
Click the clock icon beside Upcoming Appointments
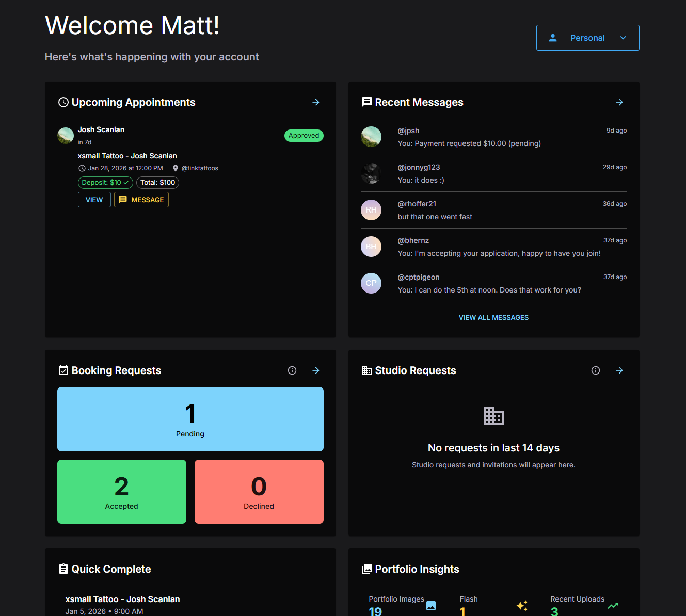click(63, 102)
